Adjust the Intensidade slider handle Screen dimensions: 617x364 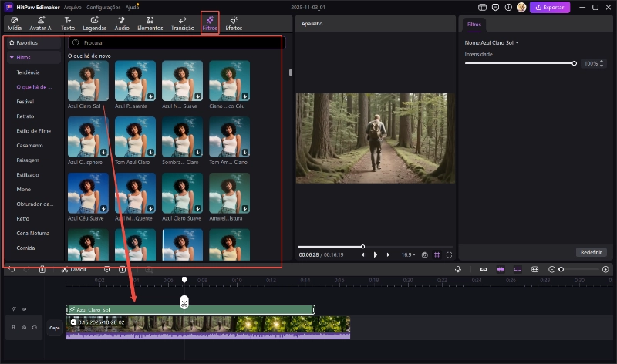pos(574,63)
